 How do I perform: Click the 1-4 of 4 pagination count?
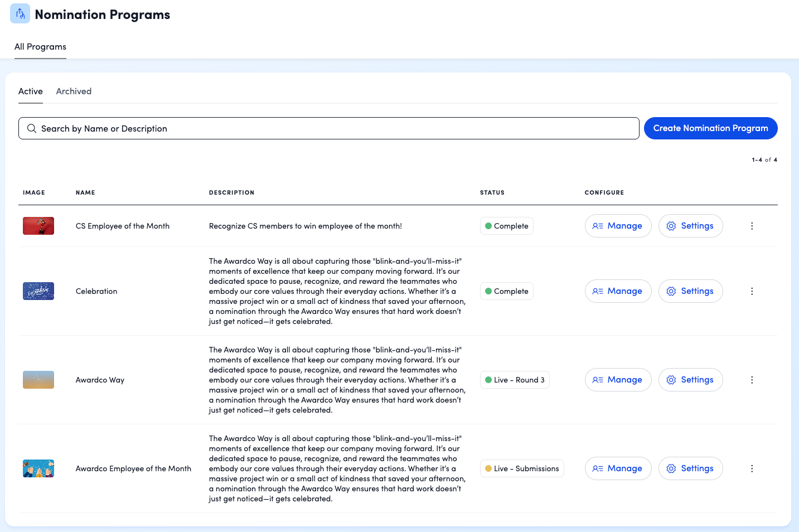point(764,159)
